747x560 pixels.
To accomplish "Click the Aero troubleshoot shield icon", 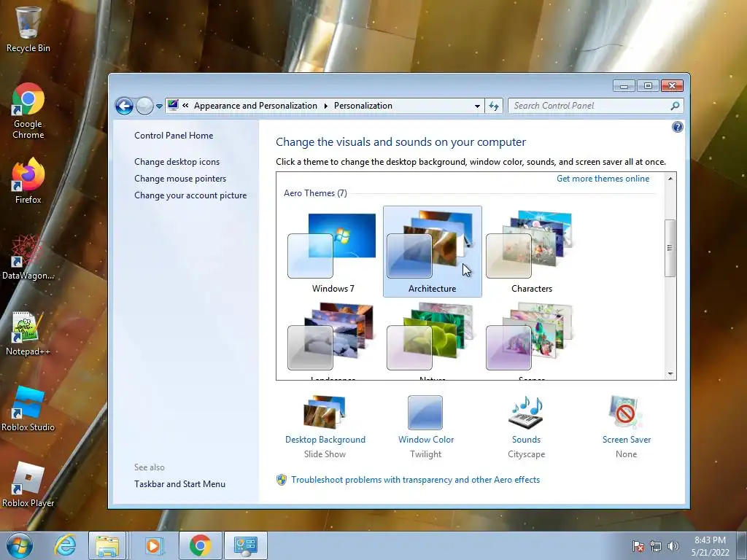I will pyautogui.click(x=282, y=480).
